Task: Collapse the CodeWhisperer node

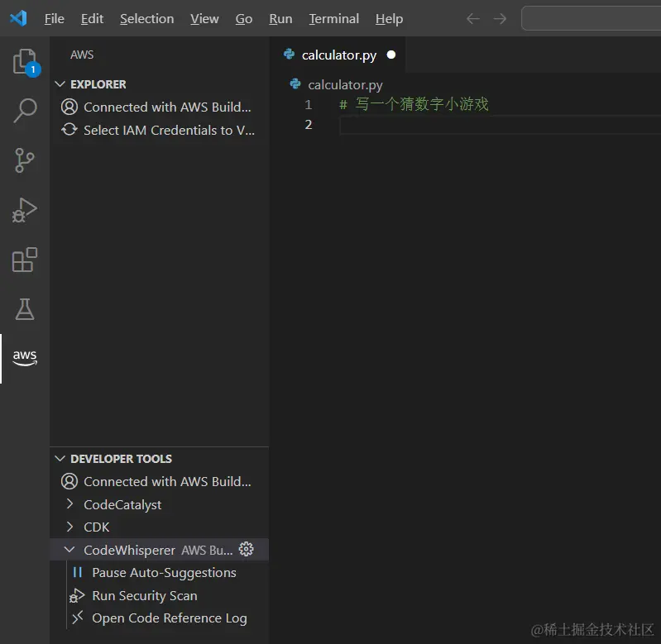Action: pos(69,550)
